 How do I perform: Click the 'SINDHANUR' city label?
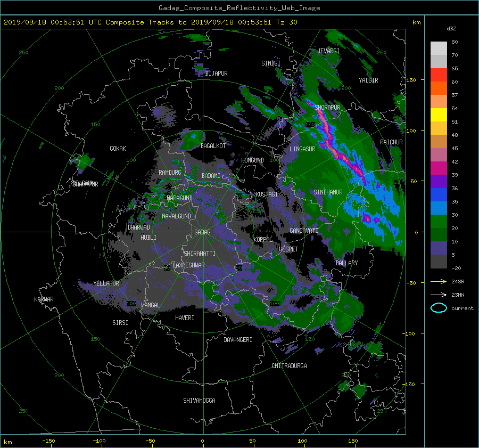[x=328, y=192]
